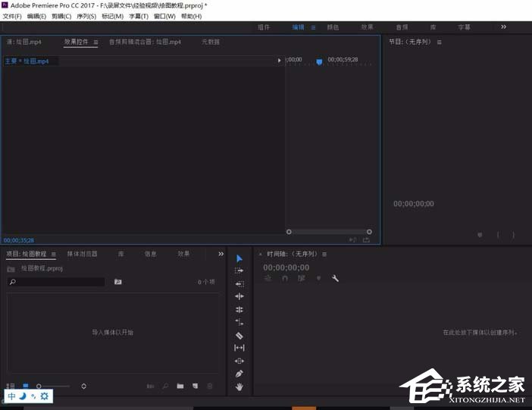Click the New Item icon
This screenshot has width=532, height=410.
tap(195, 386)
